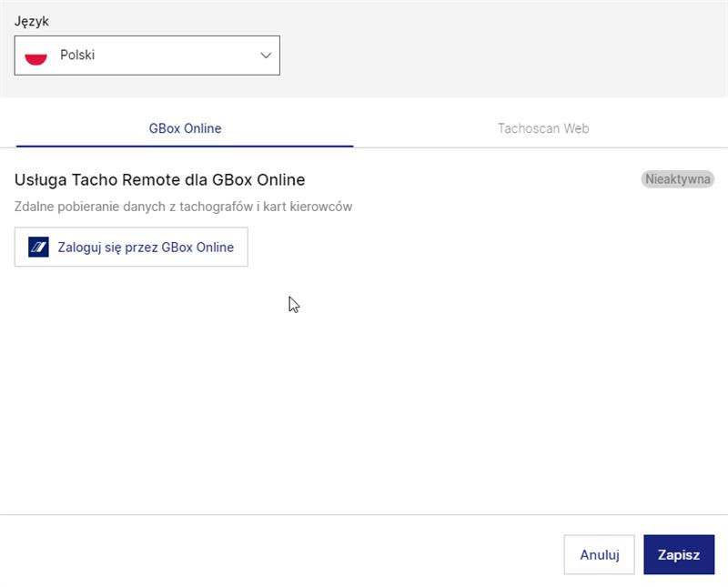Click the GBox logo icon on login button

click(x=38, y=247)
